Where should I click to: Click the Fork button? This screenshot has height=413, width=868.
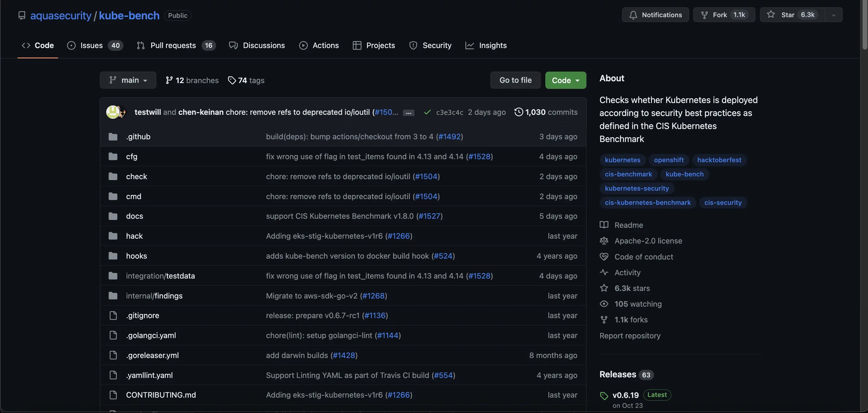724,15
